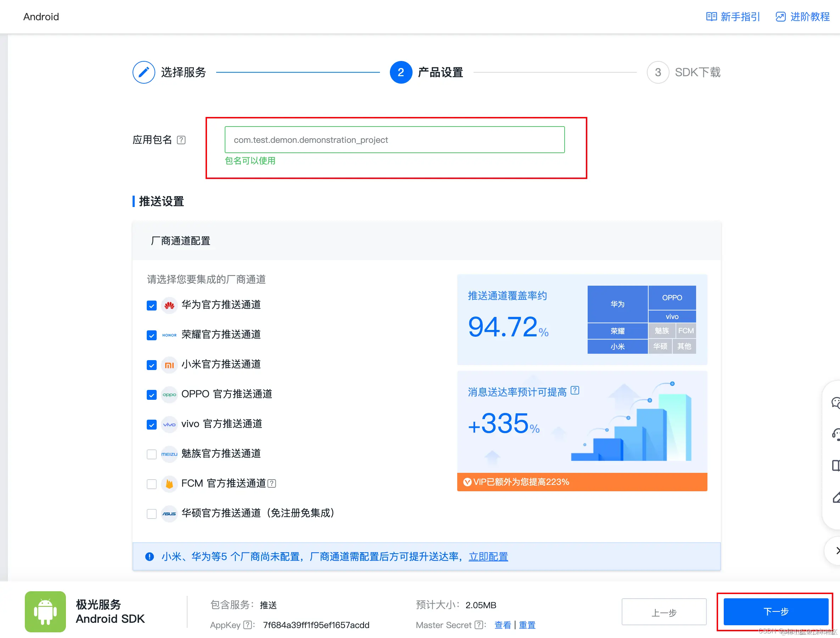Open the 新手指引 guide

(733, 17)
